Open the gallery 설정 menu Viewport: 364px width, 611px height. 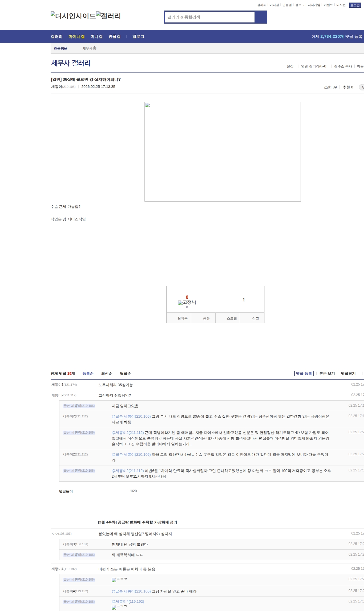point(290,66)
